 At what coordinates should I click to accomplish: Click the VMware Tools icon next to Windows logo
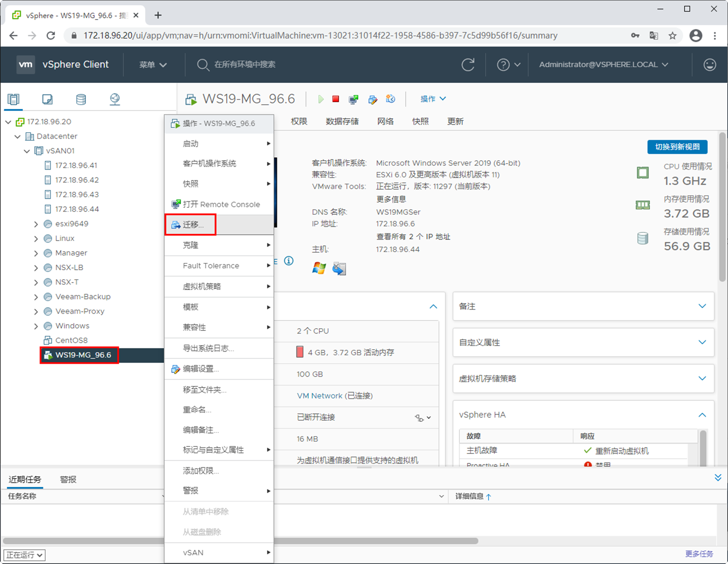tap(339, 269)
